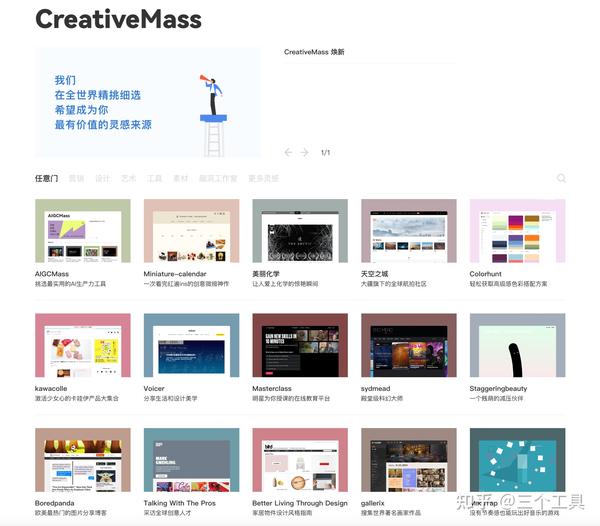Open the teal confetti thumbnail in last row

coord(517,460)
